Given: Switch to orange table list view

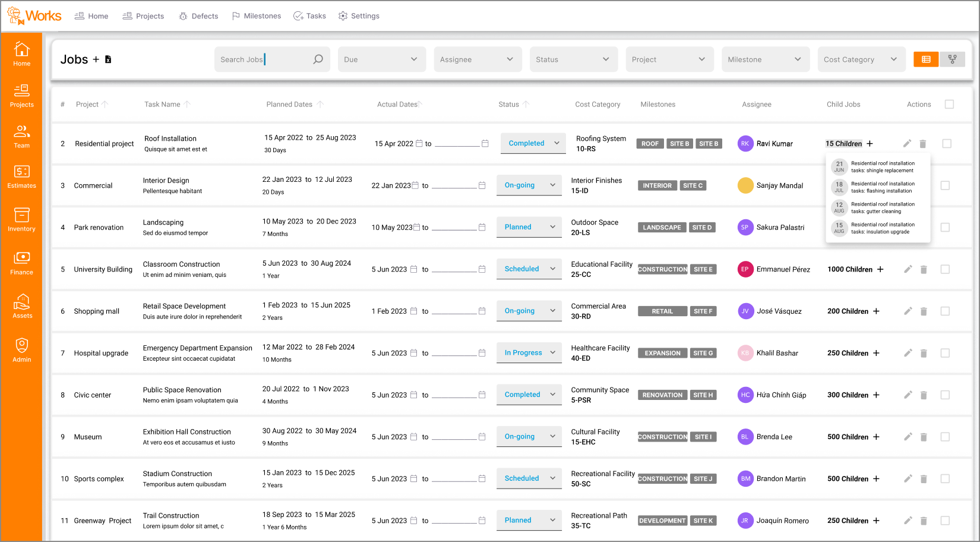Looking at the screenshot, I should (x=926, y=59).
